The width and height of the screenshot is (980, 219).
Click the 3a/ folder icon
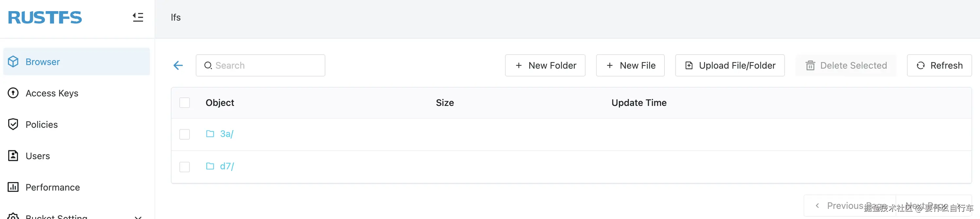point(210,134)
